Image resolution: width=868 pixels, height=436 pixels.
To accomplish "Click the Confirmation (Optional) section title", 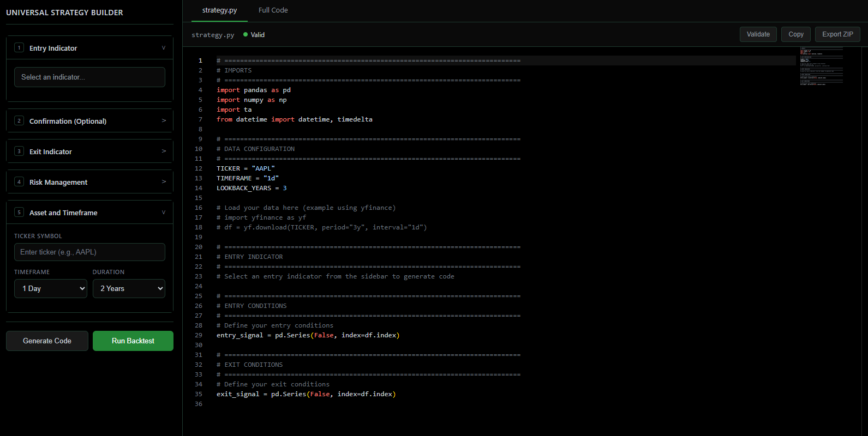I will pos(68,121).
